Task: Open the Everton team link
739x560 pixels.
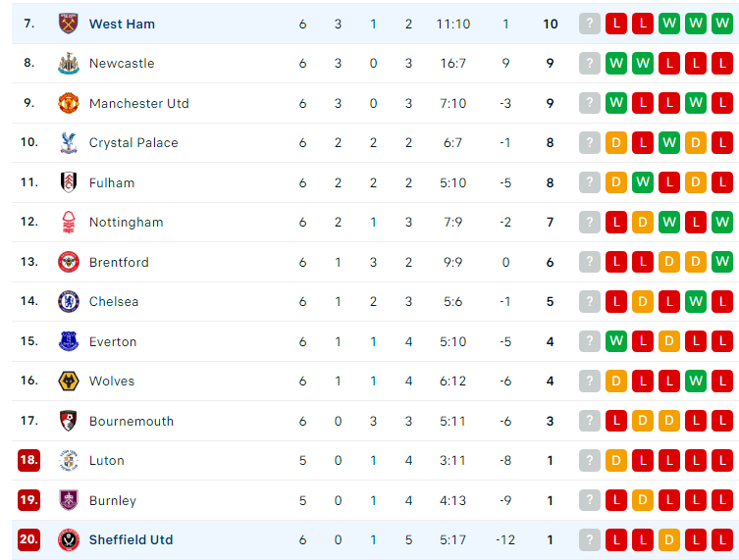Action: (113, 341)
